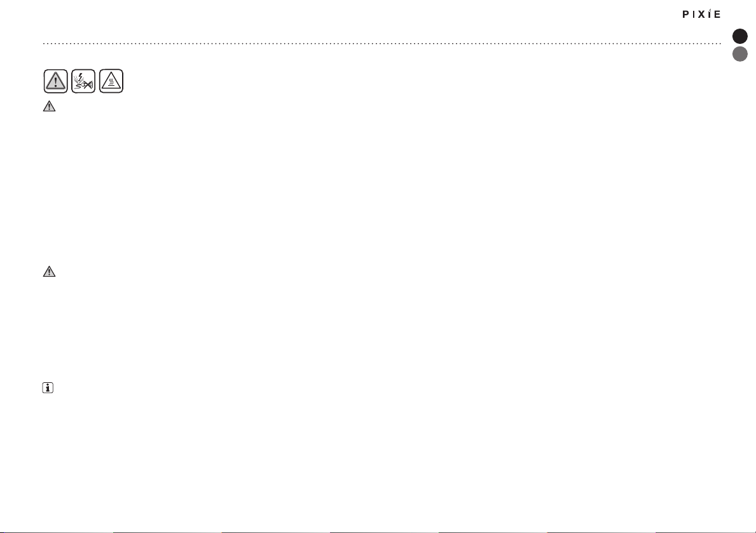Click the letter i inside the info box

pyautogui.click(x=48, y=387)
